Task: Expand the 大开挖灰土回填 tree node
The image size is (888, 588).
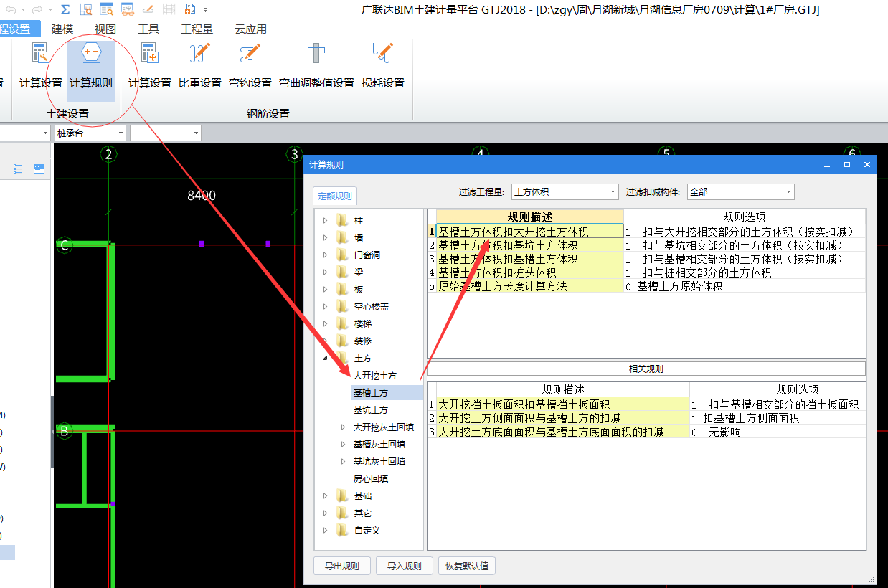Action: click(344, 427)
